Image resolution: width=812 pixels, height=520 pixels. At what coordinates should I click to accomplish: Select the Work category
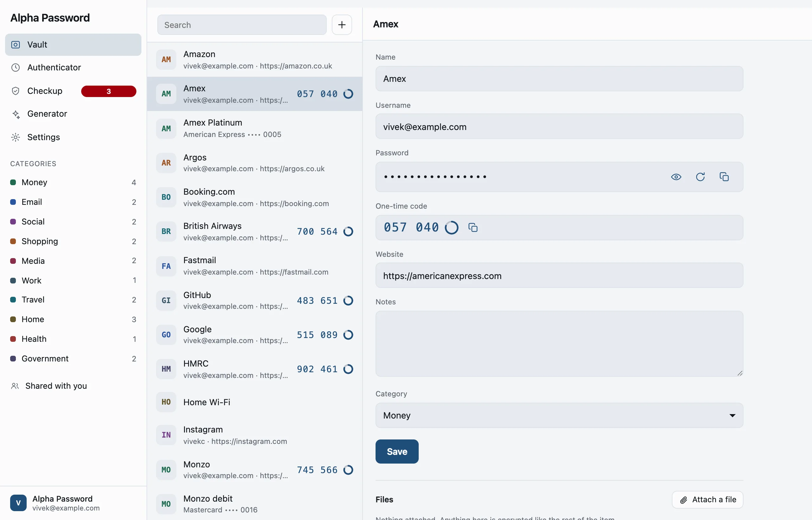(x=73, y=280)
